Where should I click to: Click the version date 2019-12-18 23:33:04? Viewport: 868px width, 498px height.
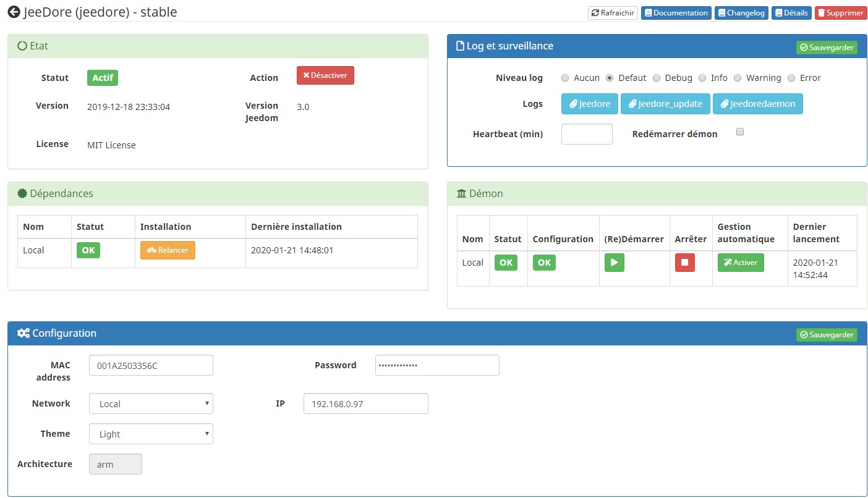pos(129,107)
